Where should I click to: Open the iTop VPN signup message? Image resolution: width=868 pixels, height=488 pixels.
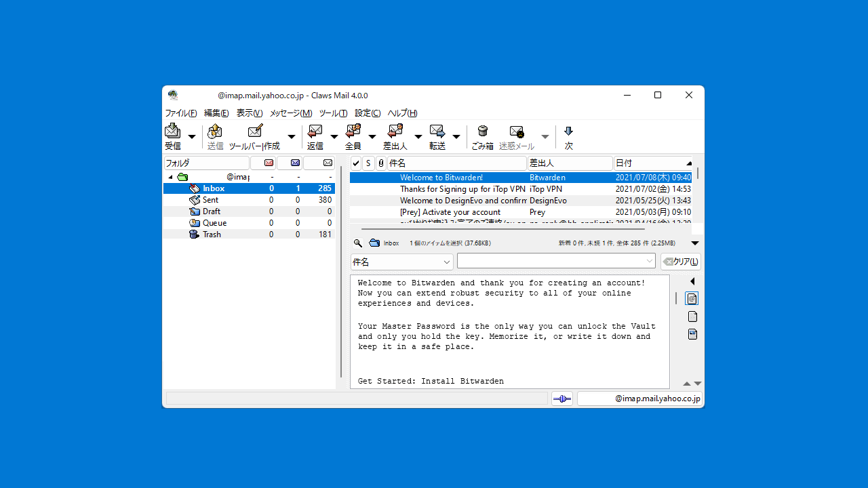(521, 189)
